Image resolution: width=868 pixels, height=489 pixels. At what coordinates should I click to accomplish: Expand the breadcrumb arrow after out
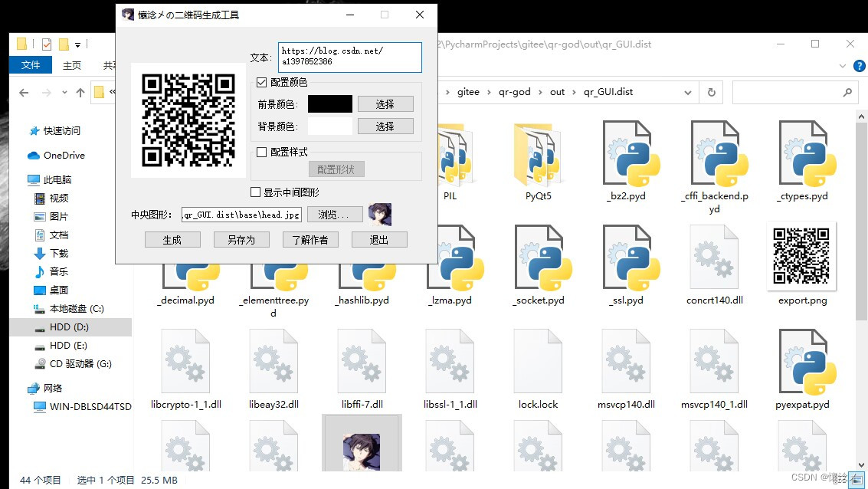point(574,93)
